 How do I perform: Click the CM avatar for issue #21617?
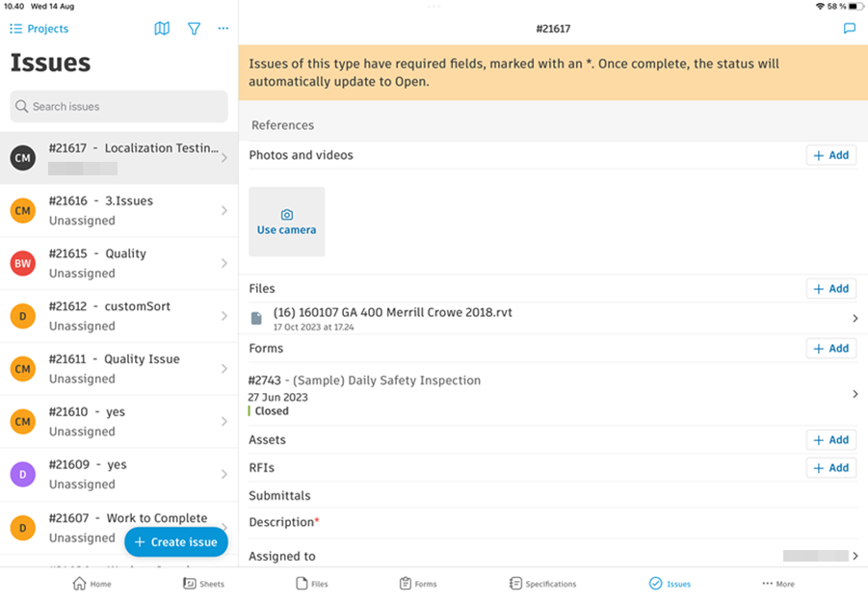coord(23,158)
